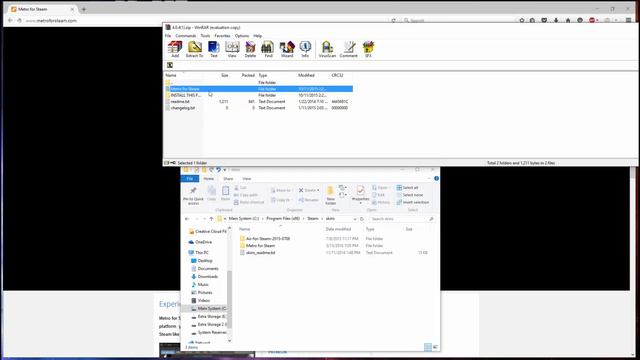Select the Metro for Steam tab in browser
This screenshot has width=640, height=360.
[x=42, y=9]
